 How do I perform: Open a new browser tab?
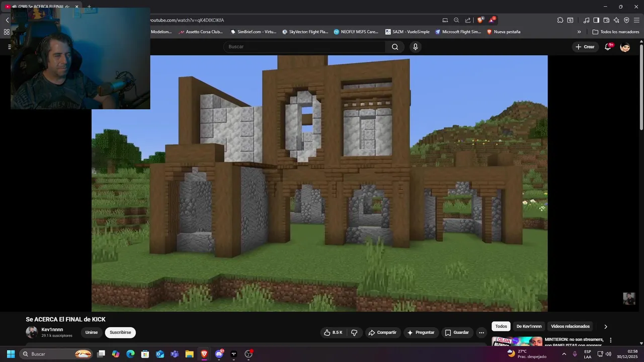click(89, 7)
